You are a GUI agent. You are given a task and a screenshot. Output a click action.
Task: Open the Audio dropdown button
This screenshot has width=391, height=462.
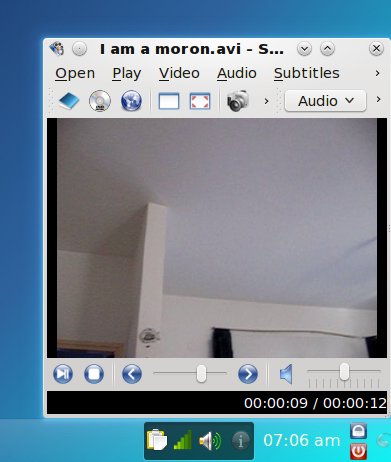tap(325, 101)
